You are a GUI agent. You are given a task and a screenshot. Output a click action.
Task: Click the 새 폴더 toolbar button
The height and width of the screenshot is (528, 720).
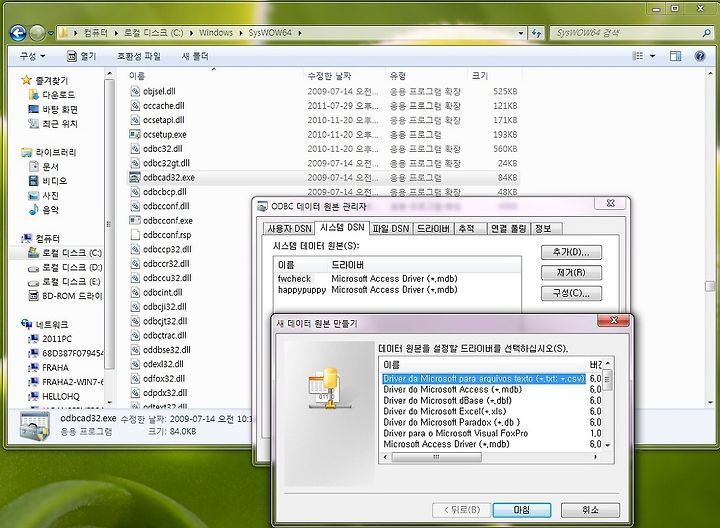(x=195, y=56)
